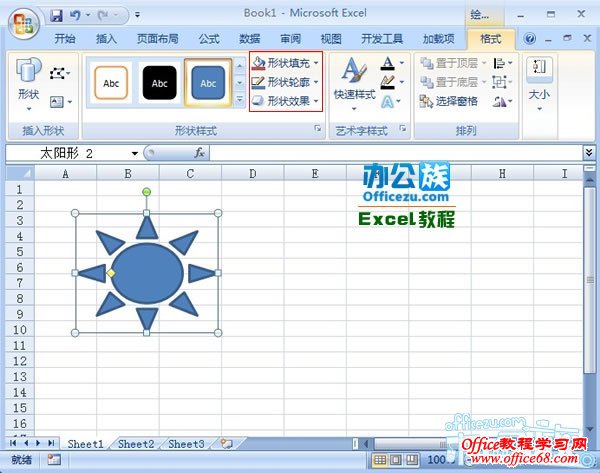This screenshot has height=473, width=600.
Task: Open the 插入 tab
Action: click(106, 39)
